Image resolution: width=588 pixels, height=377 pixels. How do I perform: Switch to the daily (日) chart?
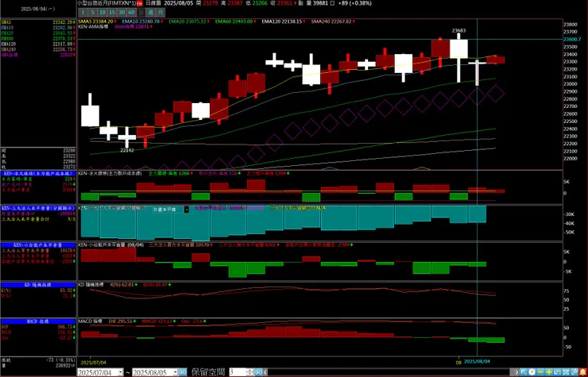[141, 13]
